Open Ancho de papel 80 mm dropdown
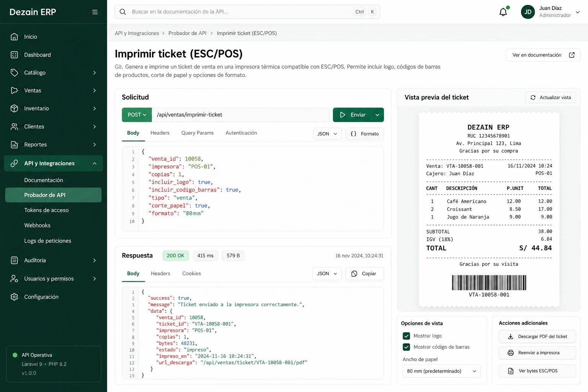 441,371
